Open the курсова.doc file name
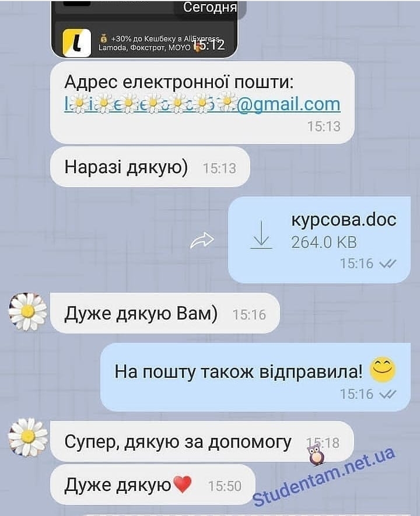Viewport: 420px width, 516px height. point(344,220)
